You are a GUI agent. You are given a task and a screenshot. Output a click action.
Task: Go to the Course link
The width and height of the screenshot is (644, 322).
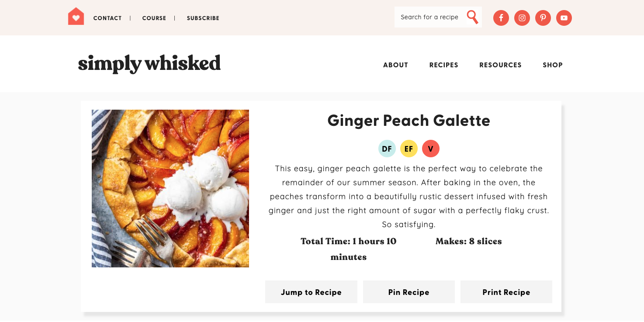(x=154, y=18)
